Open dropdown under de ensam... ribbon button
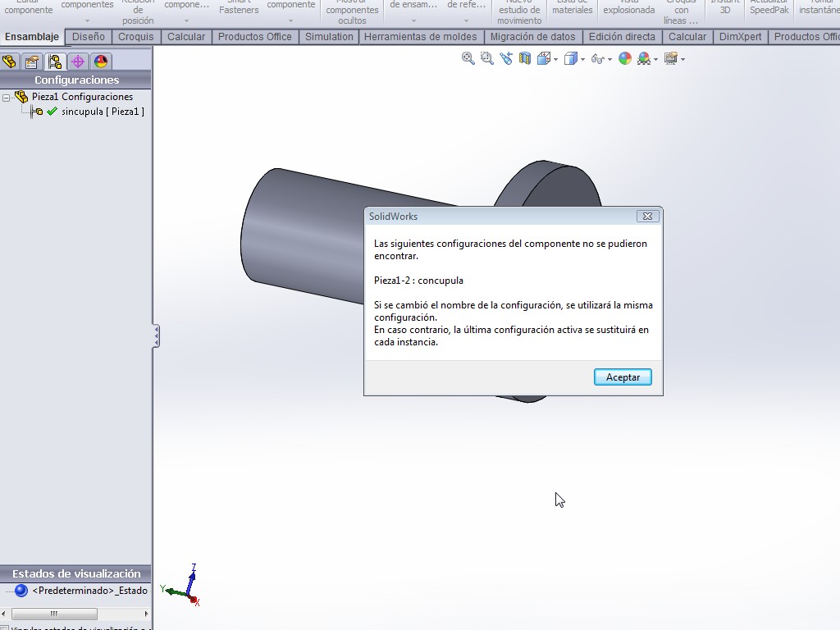 pyautogui.click(x=413, y=21)
